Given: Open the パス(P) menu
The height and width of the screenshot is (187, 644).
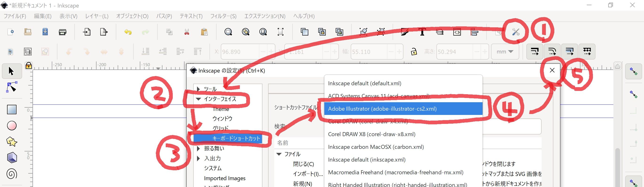Looking at the screenshot, I should click(x=164, y=16).
